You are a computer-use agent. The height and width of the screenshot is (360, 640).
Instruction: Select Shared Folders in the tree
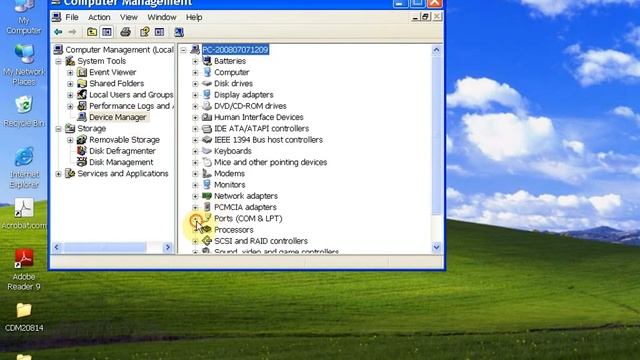117,83
